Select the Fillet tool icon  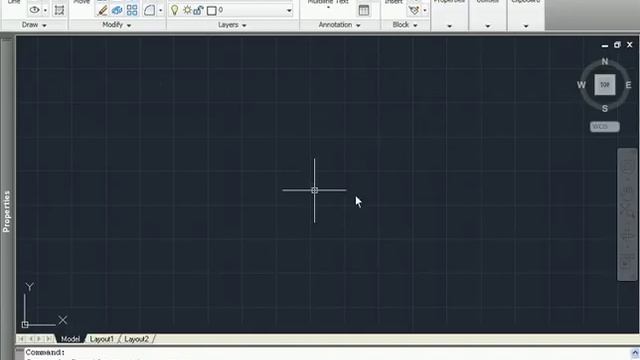149,10
